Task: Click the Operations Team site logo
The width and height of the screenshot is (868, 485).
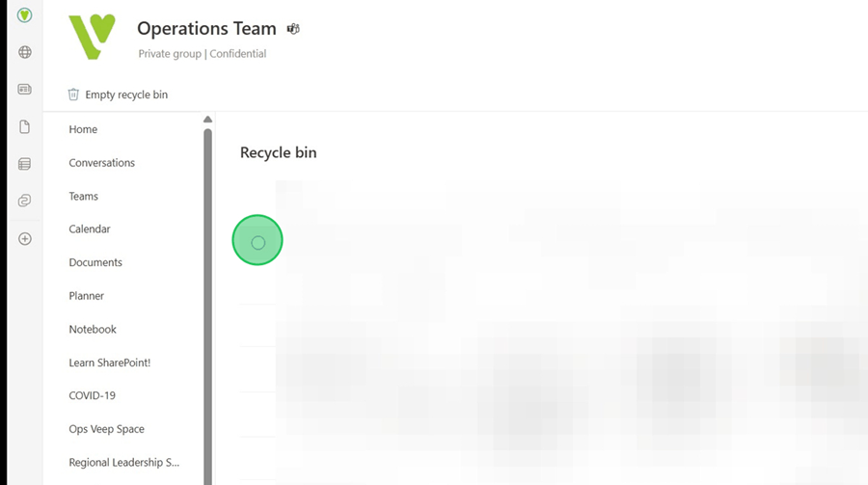Action: (92, 38)
